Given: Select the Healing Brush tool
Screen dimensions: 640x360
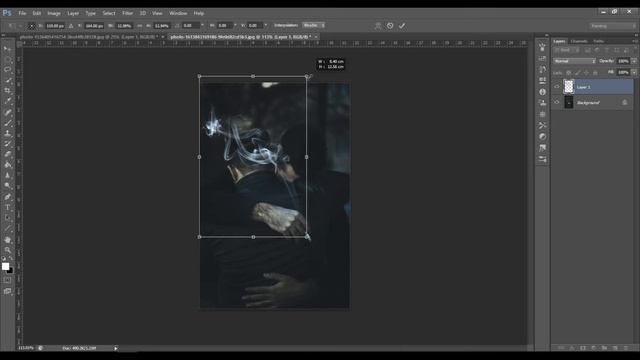Looking at the screenshot, I should (x=7, y=112).
